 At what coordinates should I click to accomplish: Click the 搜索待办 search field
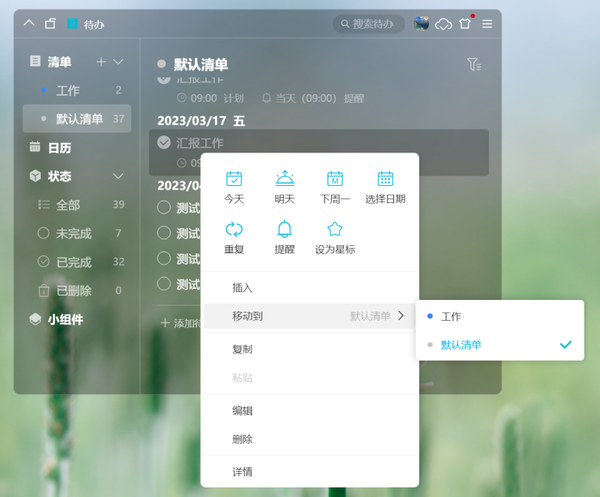pyautogui.click(x=370, y=23)
